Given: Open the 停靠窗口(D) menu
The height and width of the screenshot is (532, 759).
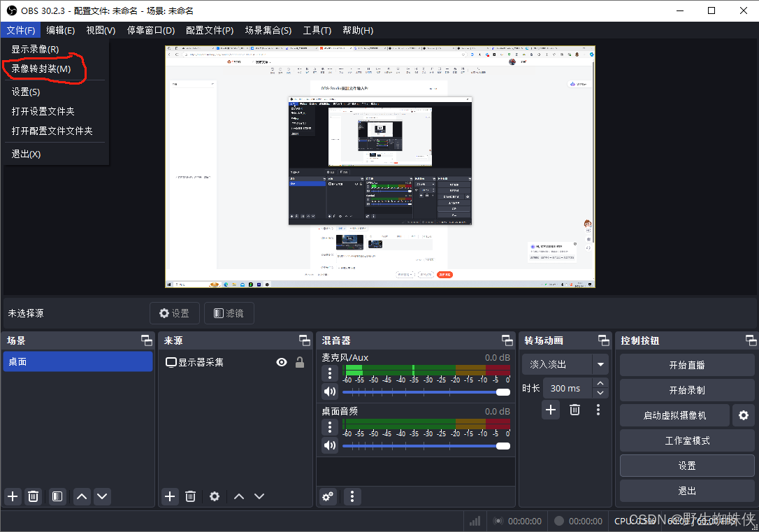Looking at the screenshot, I should pos(150,30).
